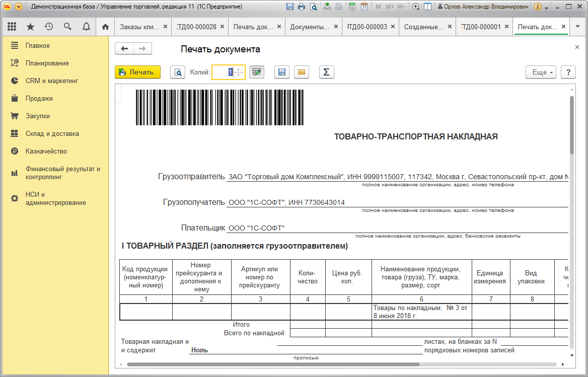Open the CRM и маркетинг section
The width and height of the screenshot is (588, 377).
(55, 81)
